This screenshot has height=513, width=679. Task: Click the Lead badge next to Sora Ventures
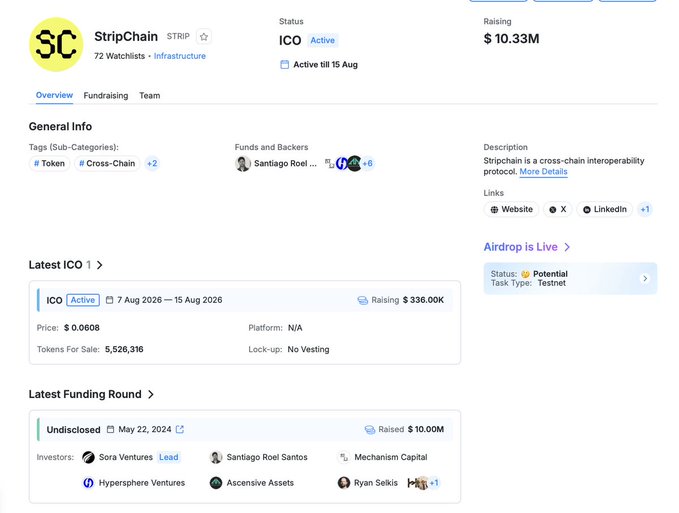click(x=168, y=457)
